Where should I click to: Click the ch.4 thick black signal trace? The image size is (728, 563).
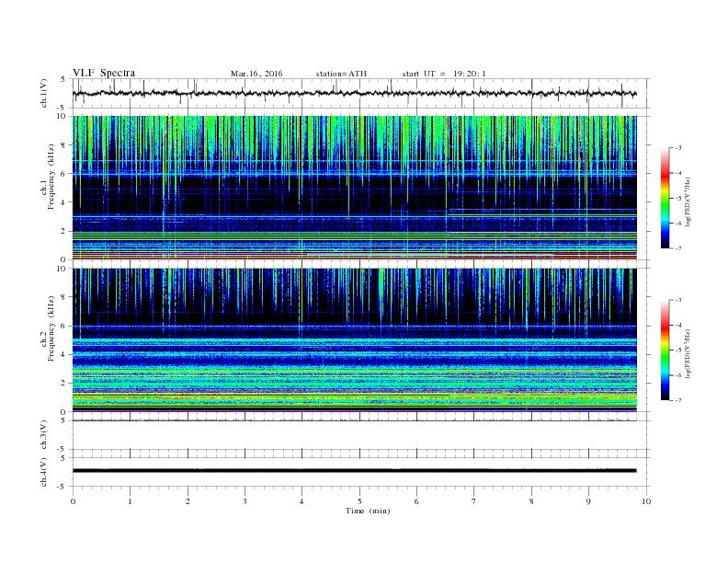pos(354,471)
